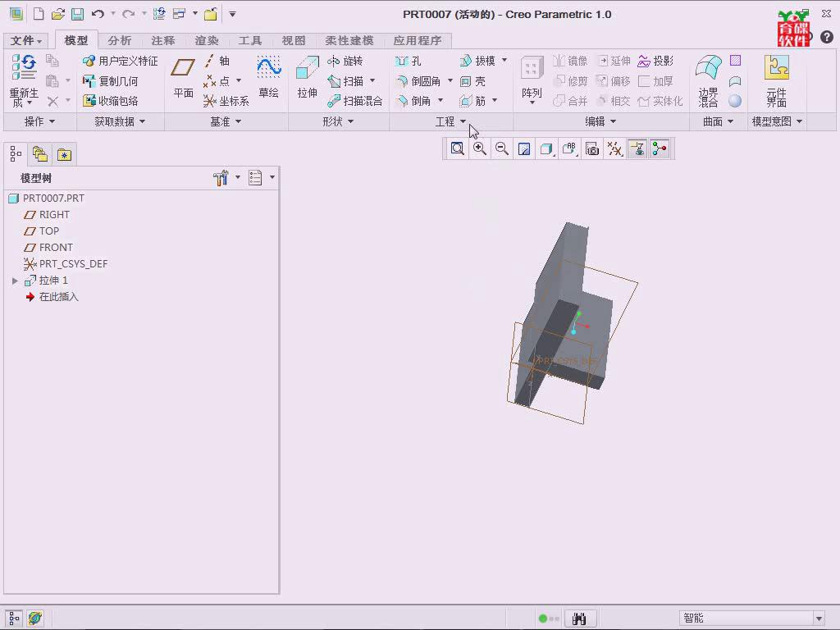Open the 文件 menu
840x630 pixels.
pyautogui.click(x=26, y=41)
